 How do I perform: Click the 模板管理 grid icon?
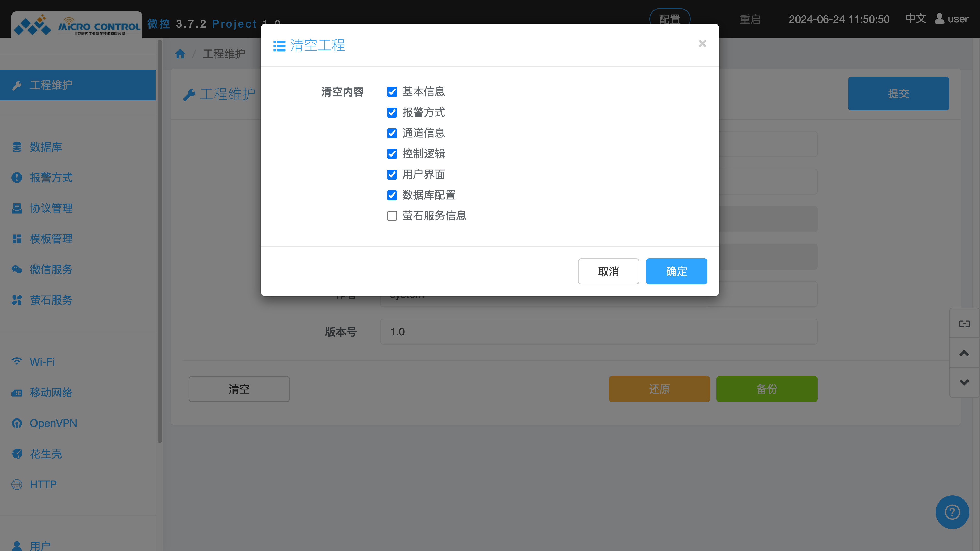coord(17,239)
